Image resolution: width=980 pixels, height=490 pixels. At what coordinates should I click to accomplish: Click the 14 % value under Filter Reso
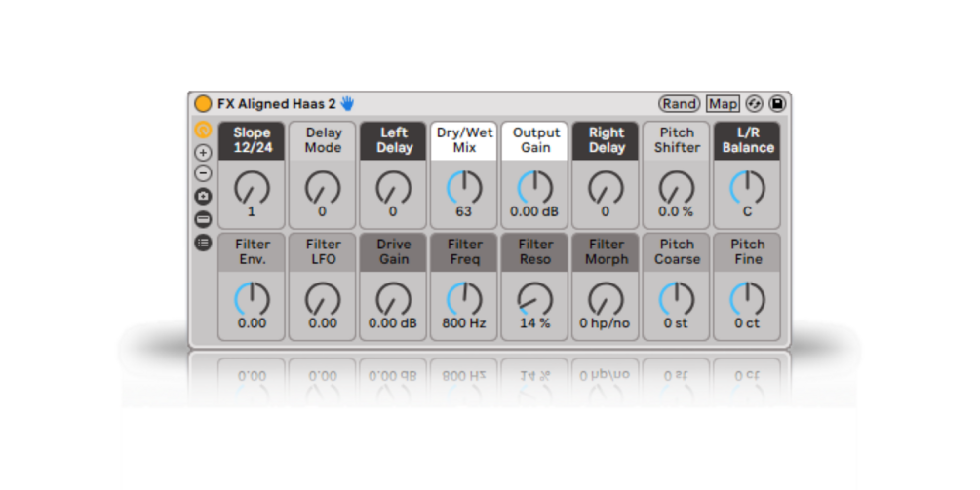pos(535,323)
